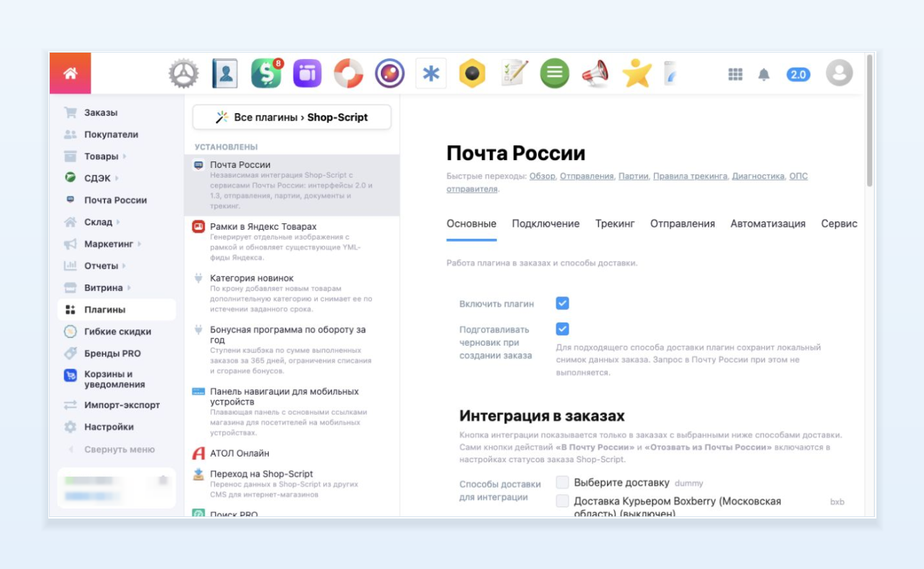
Task: Click the 2.0 version badge
Action: (798, 74)
